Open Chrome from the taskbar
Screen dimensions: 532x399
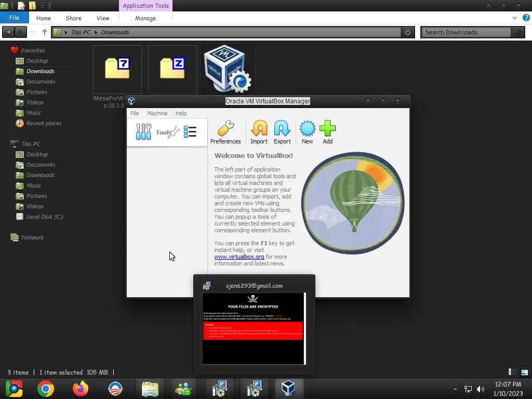tap(46, 389)
